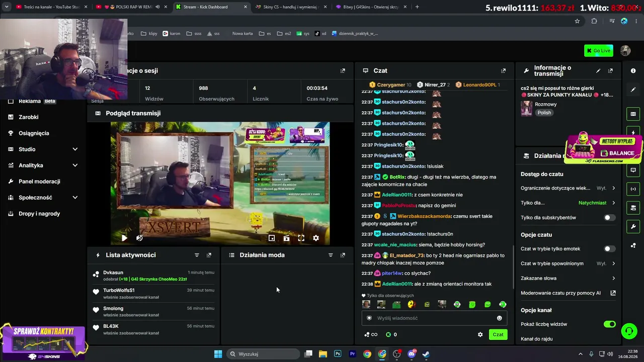This screenshot has height=362, width=644.
Task: Toggle Tylko dla subskrybentów switch
Action: (609, 218)
